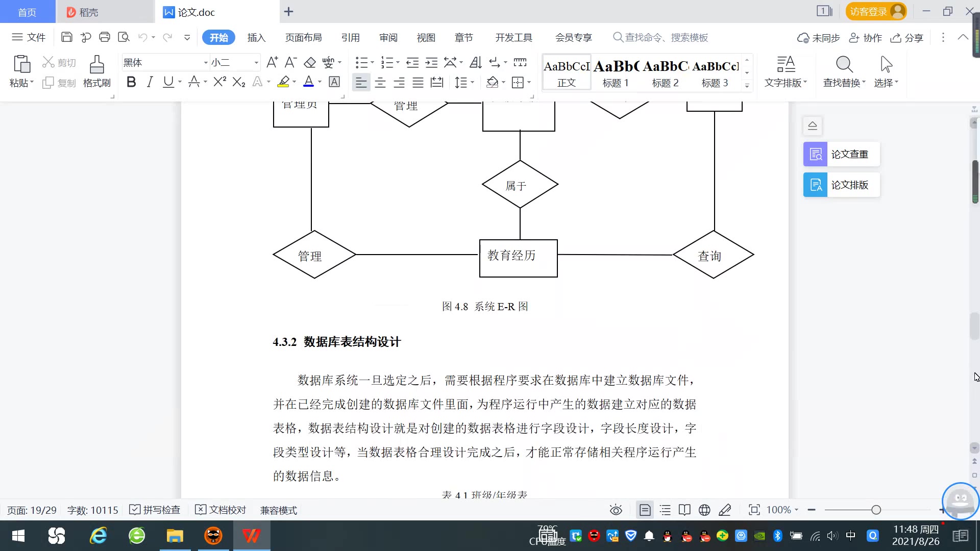Viewport: 980px width, 551px height.
Task: Click center alignment icon
Action: tap(380, 83)
